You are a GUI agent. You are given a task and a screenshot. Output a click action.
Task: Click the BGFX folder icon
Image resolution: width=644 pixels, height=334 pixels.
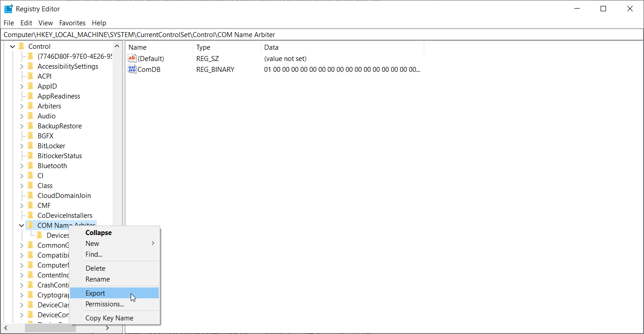tap(31, 136)
